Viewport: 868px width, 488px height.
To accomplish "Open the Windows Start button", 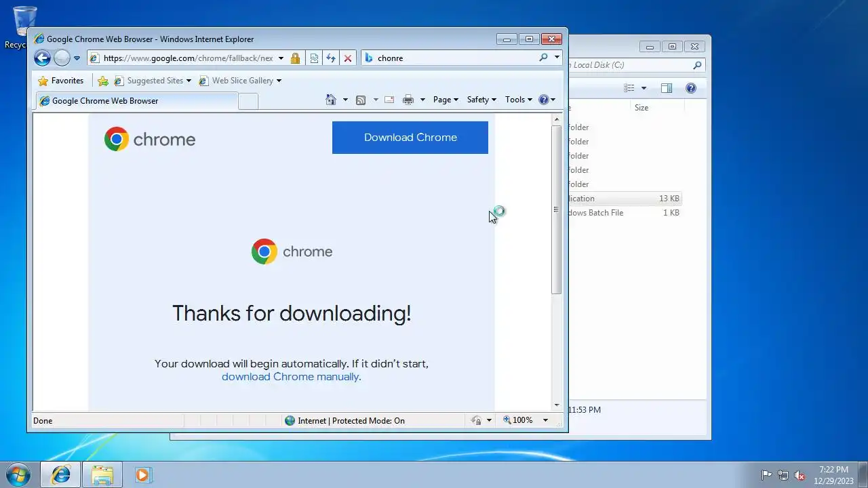I will [17, 474].
